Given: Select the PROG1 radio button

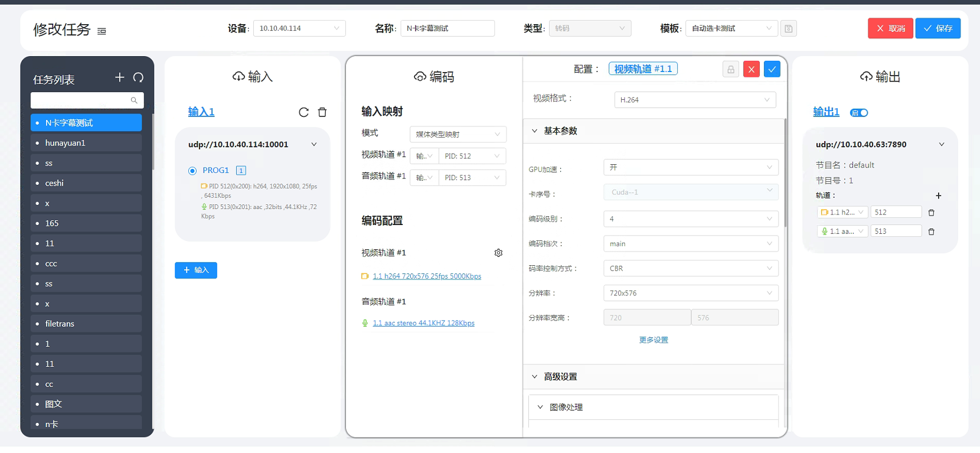Looking at the screenshot, I should [192, 171].
